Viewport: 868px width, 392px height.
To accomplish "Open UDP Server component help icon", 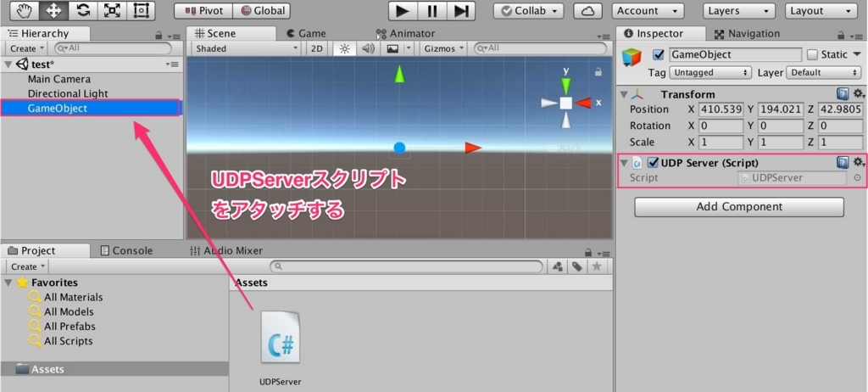I will point(842,162).
